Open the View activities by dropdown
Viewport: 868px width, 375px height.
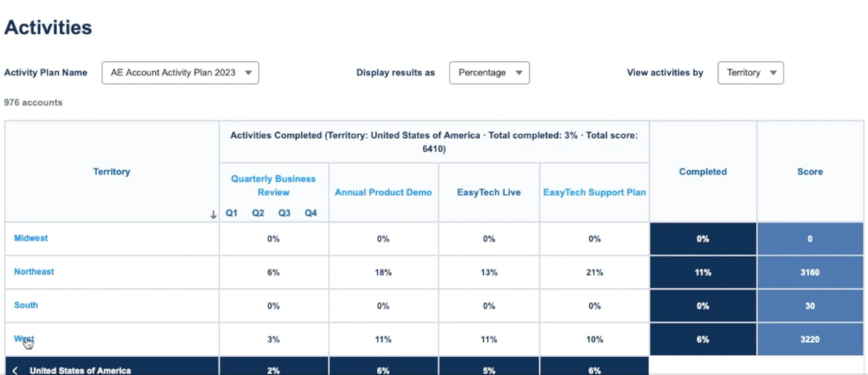[750, 73]
